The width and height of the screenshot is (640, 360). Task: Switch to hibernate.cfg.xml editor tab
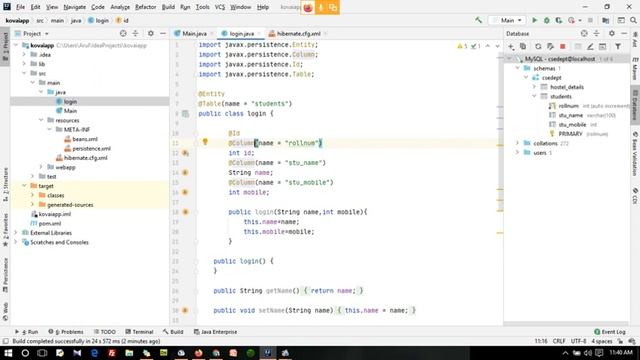coord(298,33)
